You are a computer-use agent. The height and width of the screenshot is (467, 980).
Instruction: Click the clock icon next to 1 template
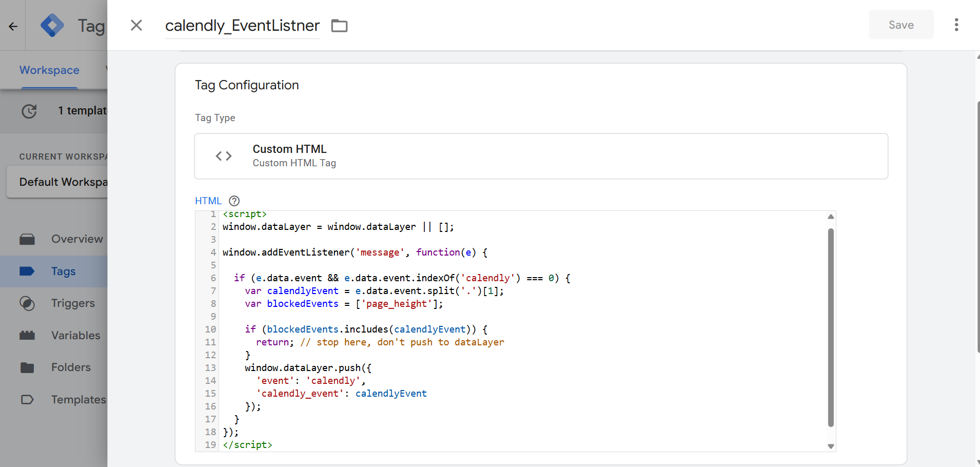(x=29, y=111)
